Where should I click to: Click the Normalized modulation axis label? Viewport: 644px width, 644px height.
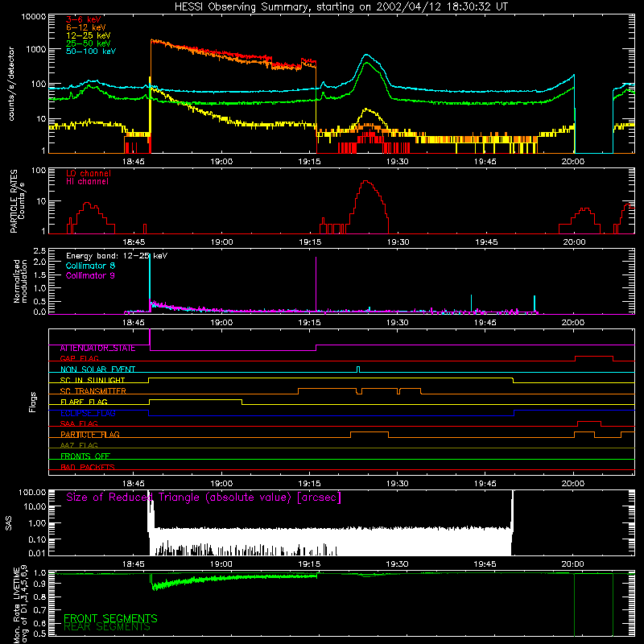click(20, 281)
